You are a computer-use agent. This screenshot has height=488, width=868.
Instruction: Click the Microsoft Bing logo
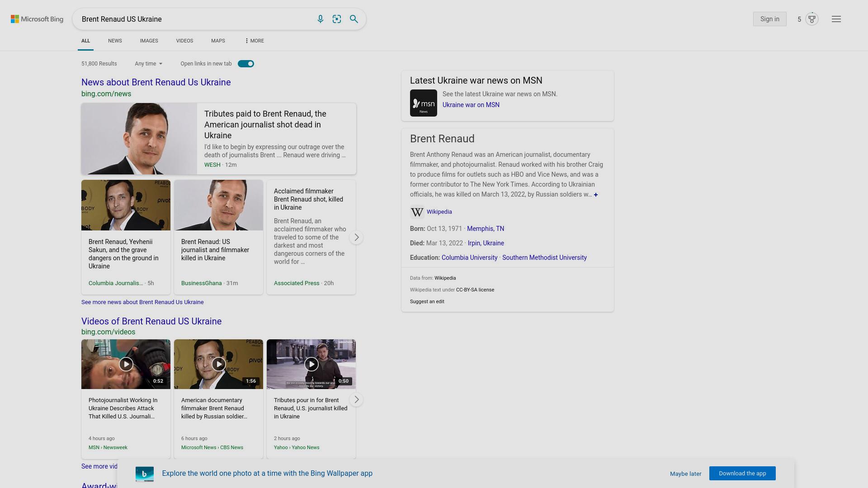[x=37, y=19]
